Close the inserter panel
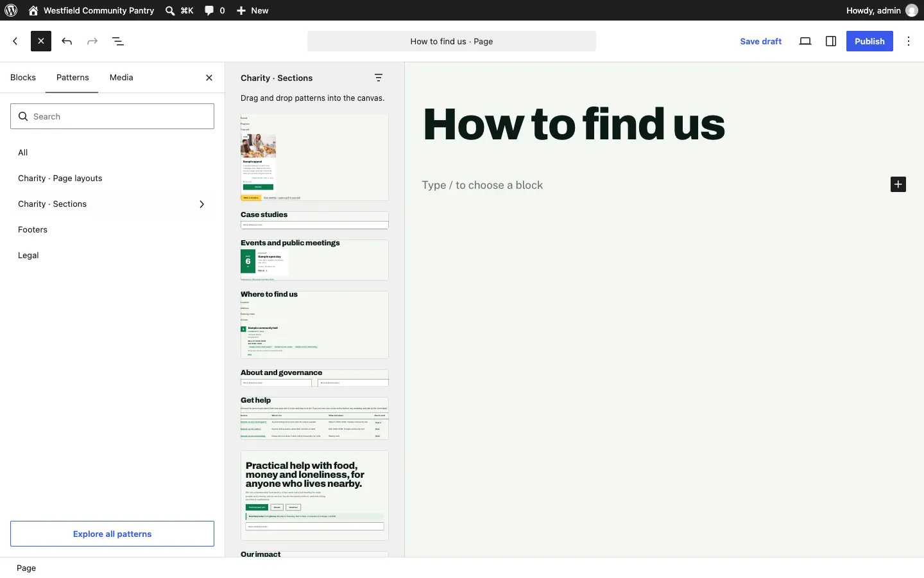This screenshot has height=578, width=924. [210, 78]
